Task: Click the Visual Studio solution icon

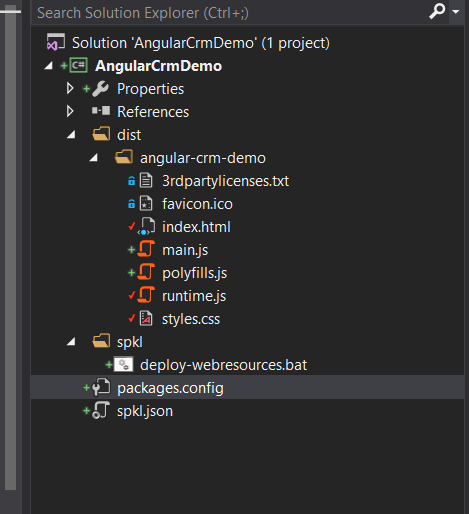Action: pyautogui.click(x=56, y=42)
